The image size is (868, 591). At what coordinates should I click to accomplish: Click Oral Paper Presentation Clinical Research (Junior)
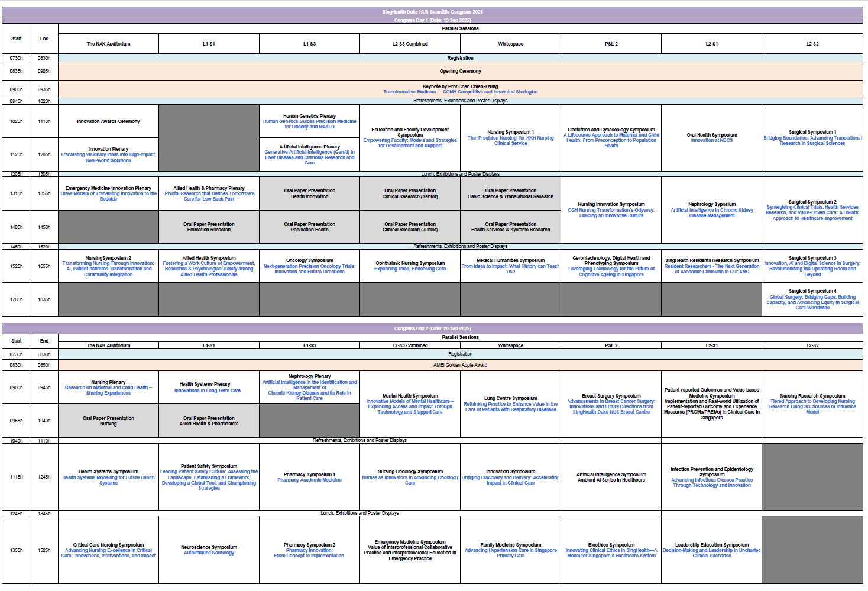pos(410,227)
